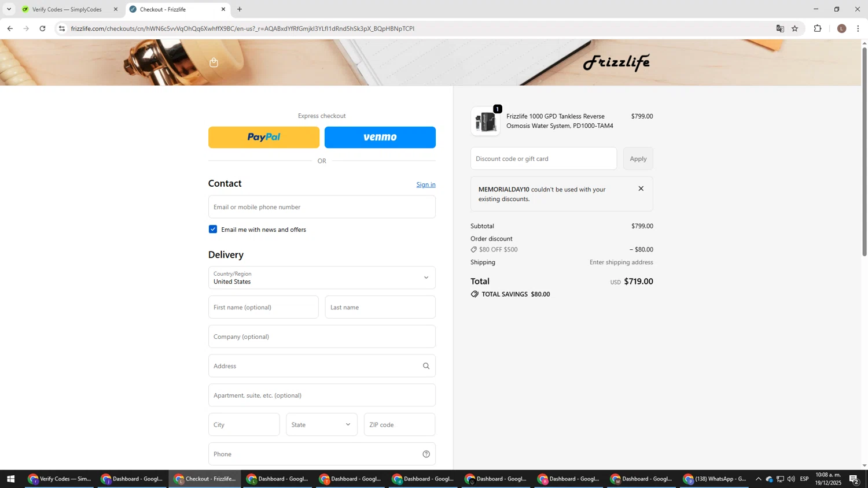
Task: Open the tab search dropdown arrow
Action: point(9,9)
